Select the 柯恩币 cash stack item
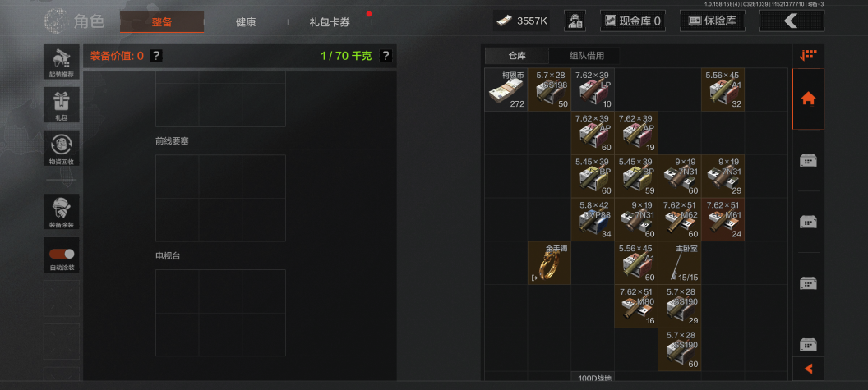The image size is (868, 390). [506, 89]
